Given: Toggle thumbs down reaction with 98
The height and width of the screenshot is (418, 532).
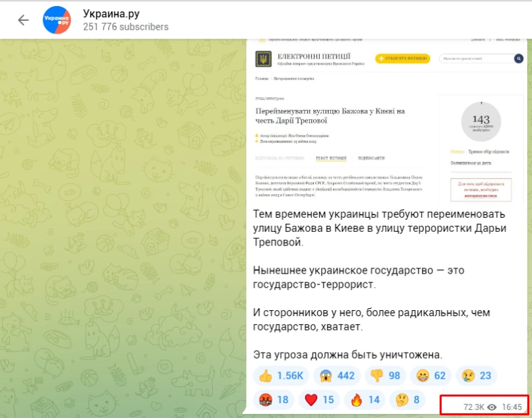Looking at the screenshot, I should pyautogui.click(x=385, y=376).
